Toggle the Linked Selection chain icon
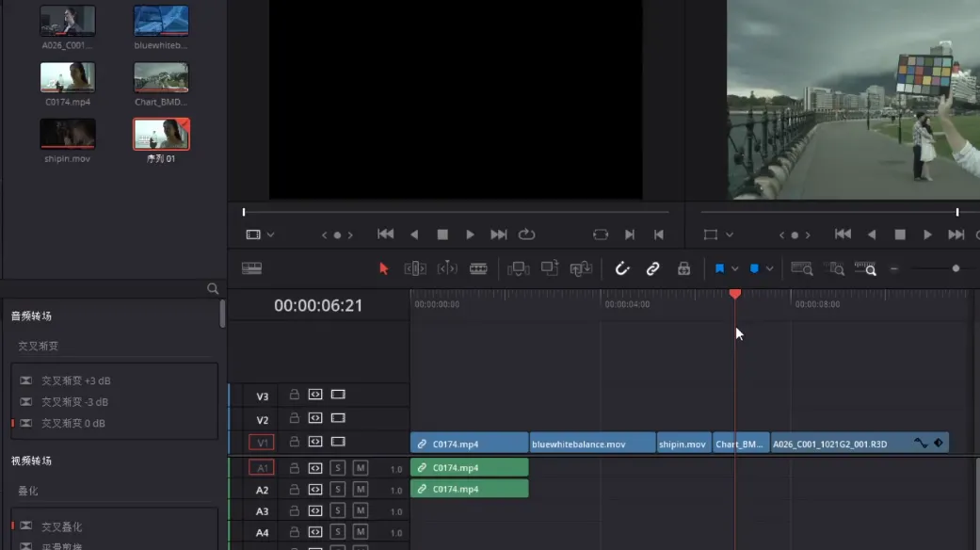Image resolution: width=980 pixels, height=550 pixels. (652, 268)
